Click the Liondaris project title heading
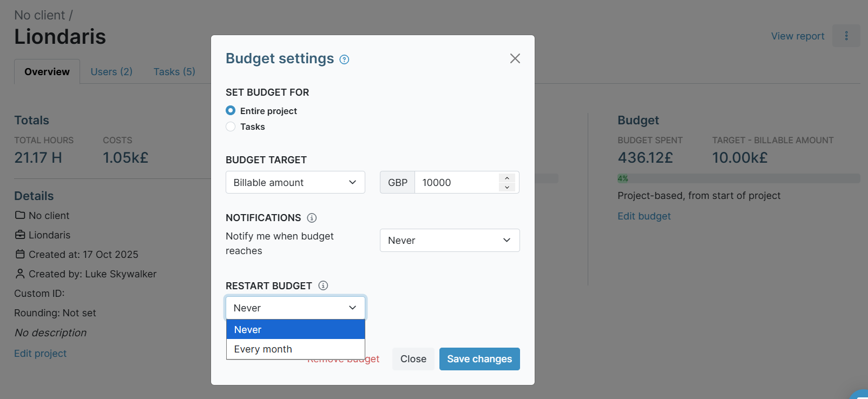Screen dimensions: 868x399 60,37
